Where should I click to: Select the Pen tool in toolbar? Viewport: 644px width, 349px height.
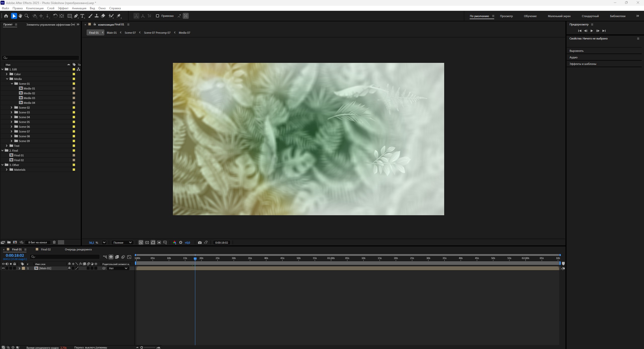point(76,16)
